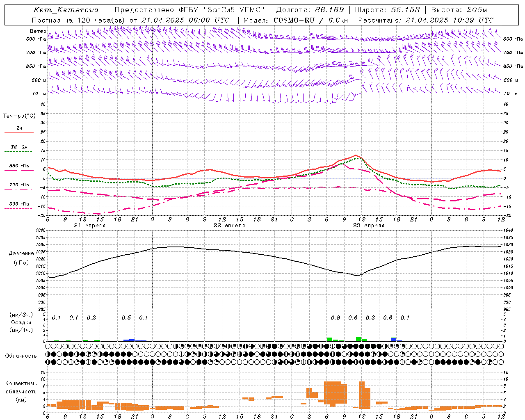Click the '(мм/3ч.)' precipitation unit label
The image size is (525, 420).
[x=21, y=315]
